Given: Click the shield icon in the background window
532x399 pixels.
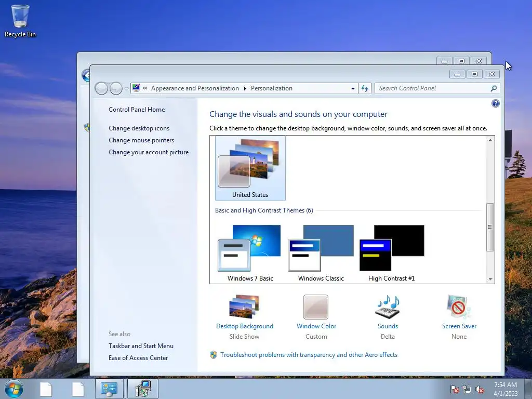Looking at the screenshot, I should (x=87, y=127).
